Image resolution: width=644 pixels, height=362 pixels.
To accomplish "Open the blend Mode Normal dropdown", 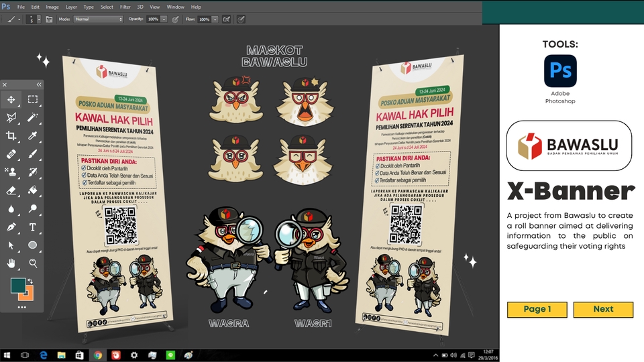I will [98, 19].
